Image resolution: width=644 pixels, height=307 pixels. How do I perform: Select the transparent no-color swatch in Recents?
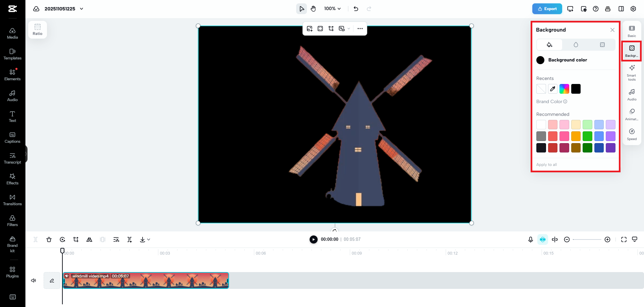click(x=541, y=89)
